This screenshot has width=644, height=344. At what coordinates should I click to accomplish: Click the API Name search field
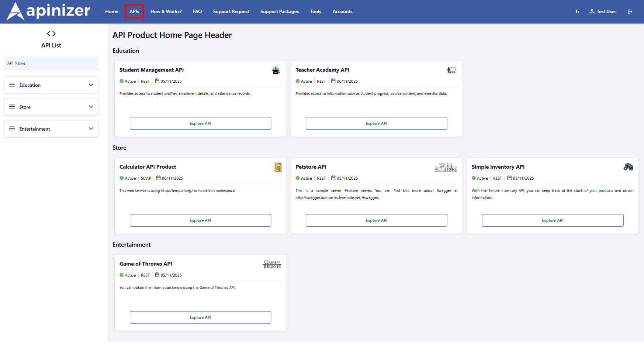pos(51,63)
